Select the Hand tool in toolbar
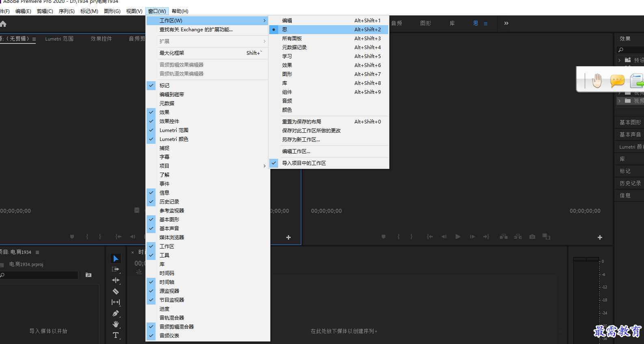Image resolution: width=644 pixels, height=344 pixels. [116, 324]
